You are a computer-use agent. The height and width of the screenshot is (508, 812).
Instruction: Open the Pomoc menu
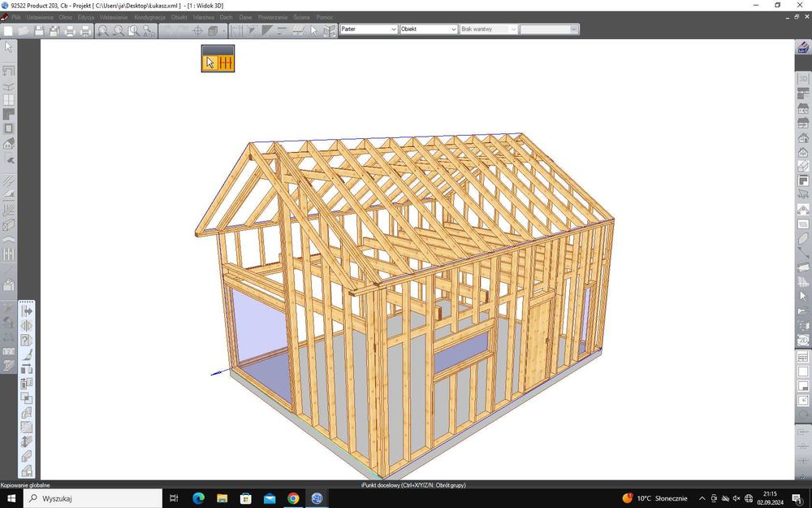point(325,17)
